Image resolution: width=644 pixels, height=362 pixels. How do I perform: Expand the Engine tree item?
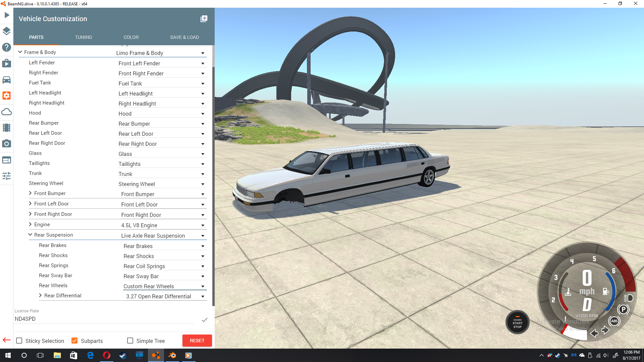[31, 224]
